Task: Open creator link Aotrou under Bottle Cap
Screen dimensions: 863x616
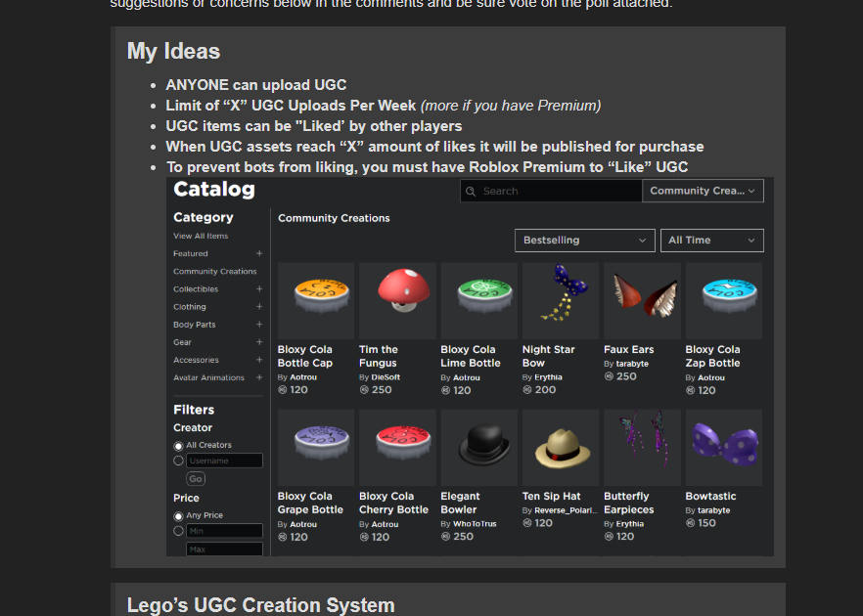Action: click(303, 377)
